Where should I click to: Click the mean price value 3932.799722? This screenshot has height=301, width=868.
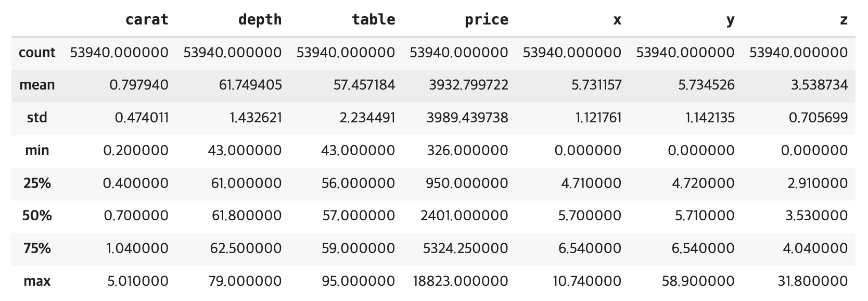[468, 85]
